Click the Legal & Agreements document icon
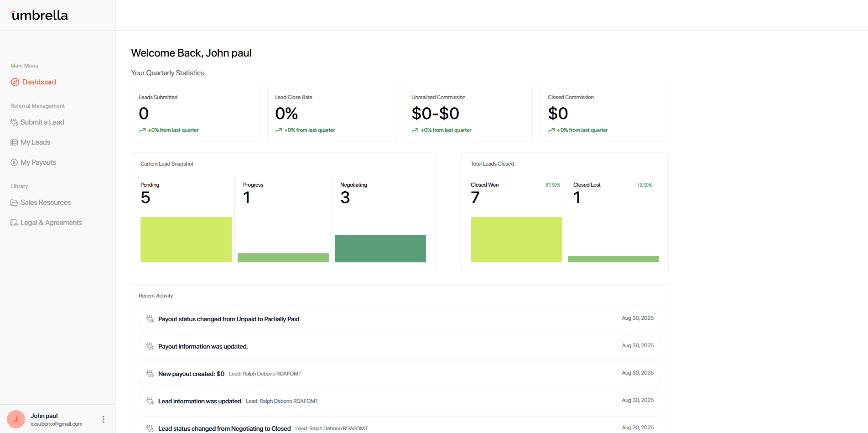Image resolution: width=868 pixels, height=433 pixels. [x=14, y=222]
